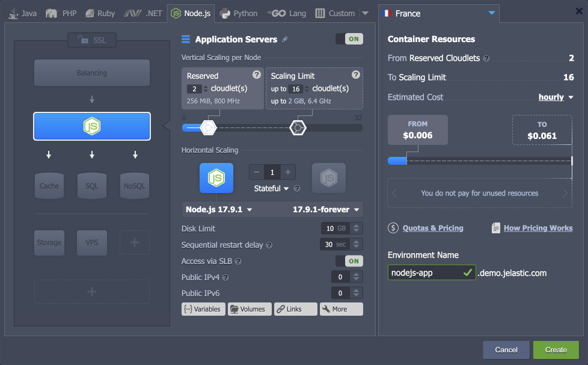Enable SSL for the environment
The width and height of the screenshot is (588, 365).
[91, 40]
